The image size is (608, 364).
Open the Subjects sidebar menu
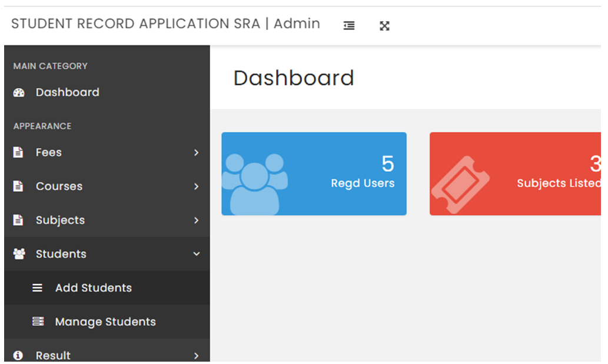click(x=107, y=220)
